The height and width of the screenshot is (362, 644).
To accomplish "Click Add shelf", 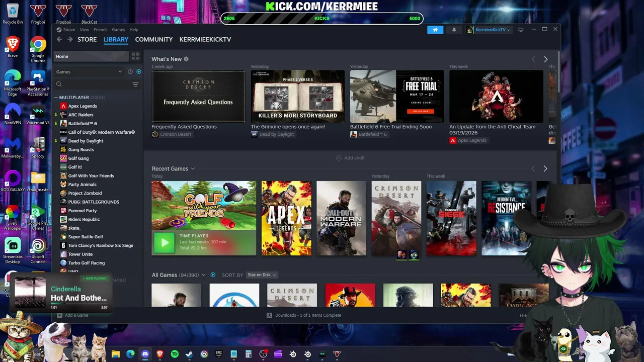I will click(x=350, y=158).
